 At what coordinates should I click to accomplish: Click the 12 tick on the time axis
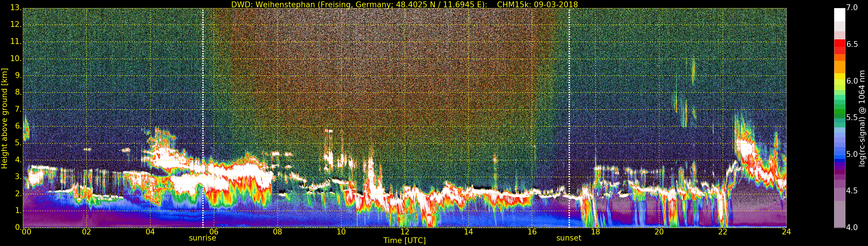coord(405,232)
